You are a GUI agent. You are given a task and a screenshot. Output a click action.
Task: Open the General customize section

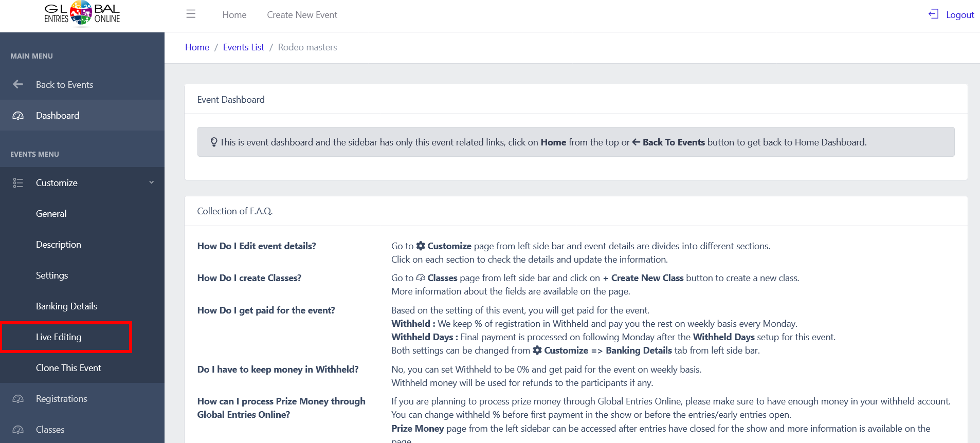[x=51, y=214]
